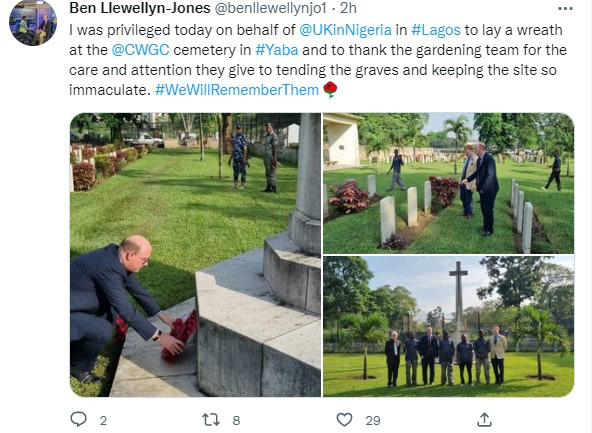Open the 2h timestamp link
Image resolution: width=592 pixels, height=433 pixels.
[348, 8]
